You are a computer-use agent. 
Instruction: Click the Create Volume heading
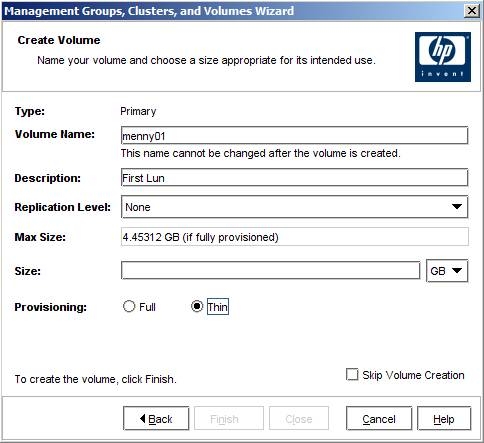(59, 40)
